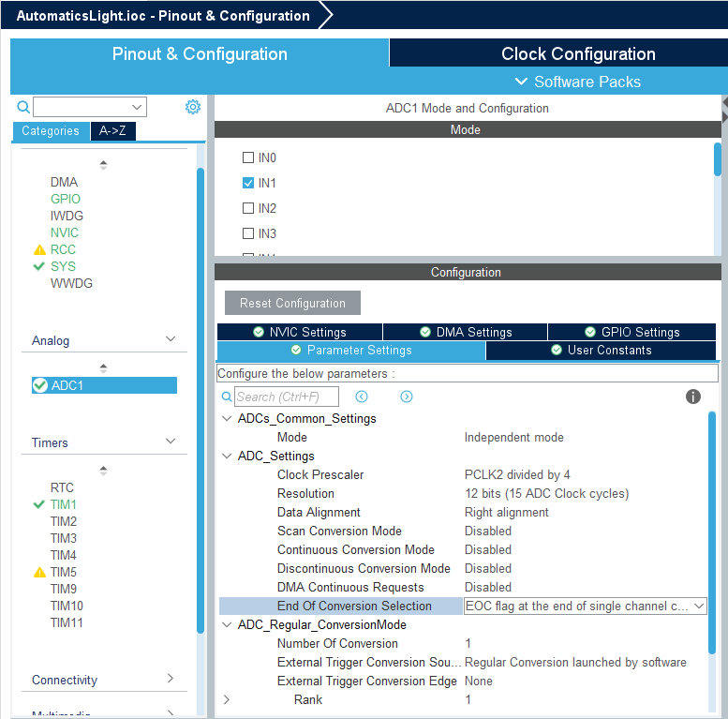Open the Software Packs menu

[x=577, y=82]
